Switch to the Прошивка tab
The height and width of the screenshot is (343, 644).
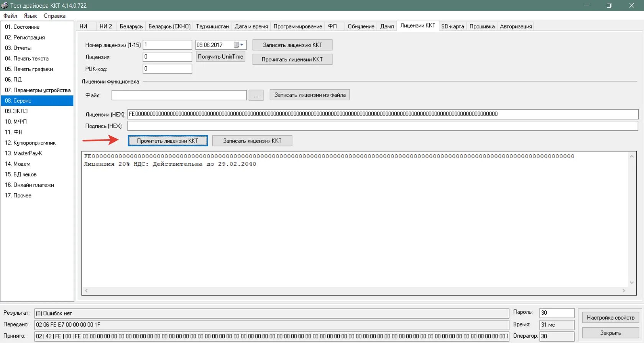pos(482,26)
